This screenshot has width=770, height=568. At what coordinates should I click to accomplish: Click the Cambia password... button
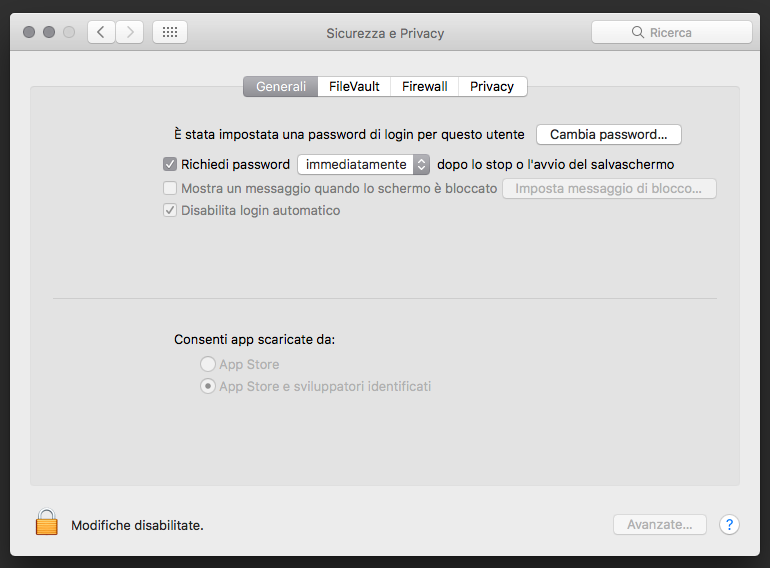point(609,135)
